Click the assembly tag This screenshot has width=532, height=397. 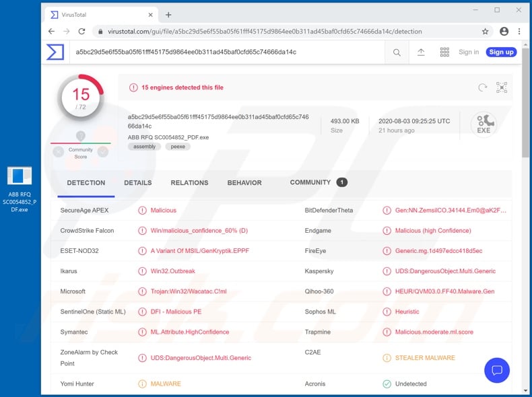(144, 147)
